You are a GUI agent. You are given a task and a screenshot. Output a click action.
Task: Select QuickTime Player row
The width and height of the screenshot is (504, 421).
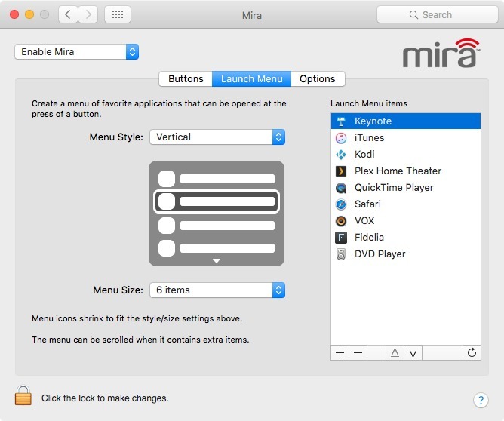pyautogui.click(x=406, y=188)
